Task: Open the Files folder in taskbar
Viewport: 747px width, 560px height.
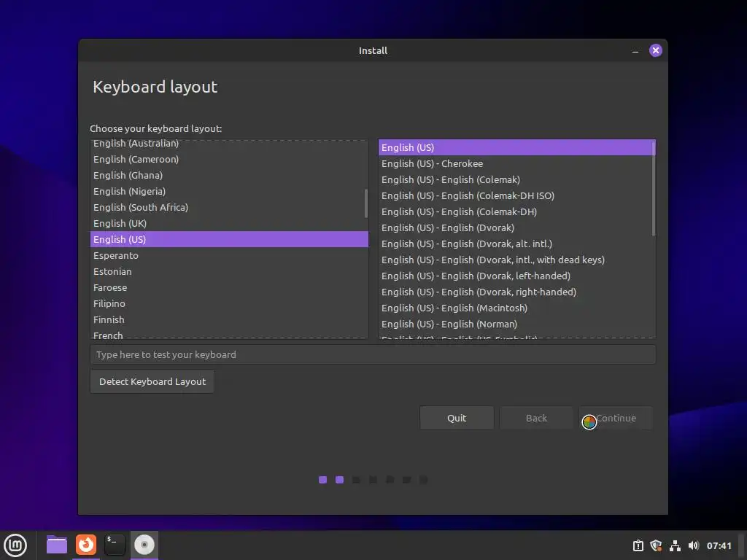Action: [57, 545]
